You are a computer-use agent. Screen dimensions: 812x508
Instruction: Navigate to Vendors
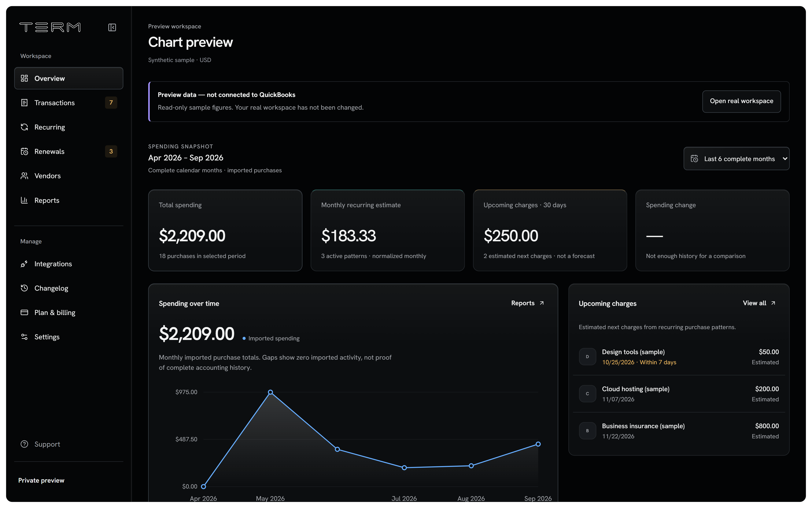[69, 176]
